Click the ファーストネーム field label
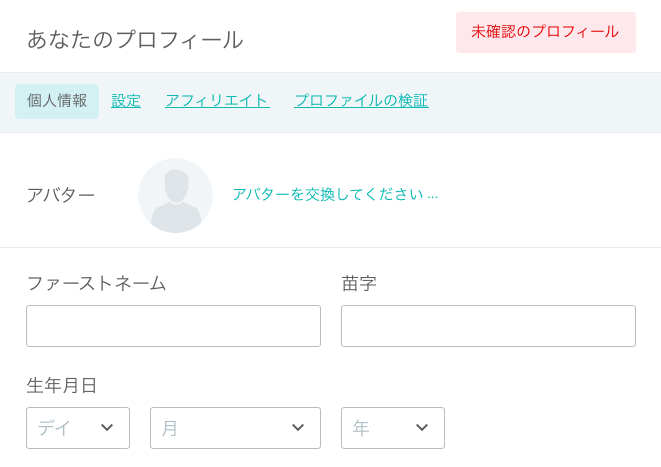This screenshot has width=661, height=467. (x=97, y=283)
